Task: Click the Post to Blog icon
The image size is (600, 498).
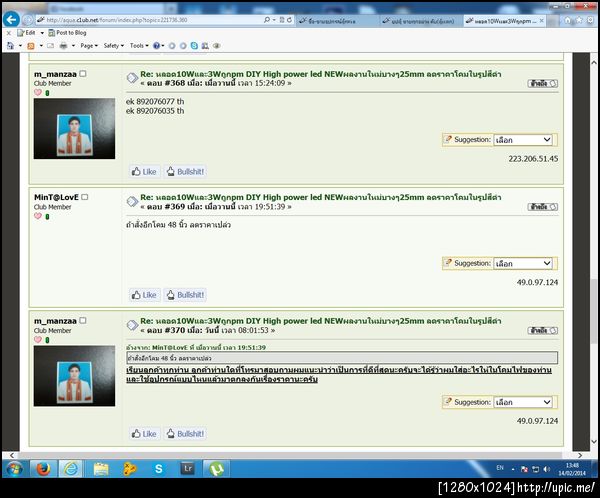Action: (52, 33)
